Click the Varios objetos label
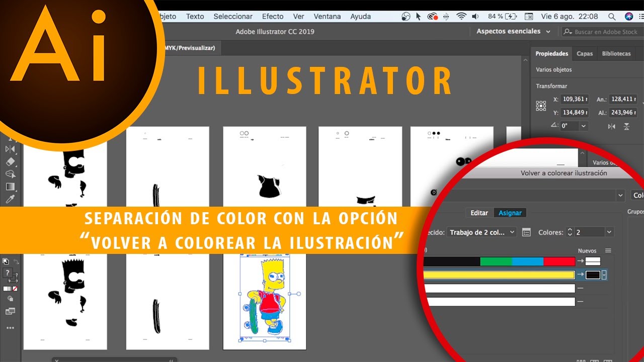Viewport: 644px width, 362px height. [554, 70]
